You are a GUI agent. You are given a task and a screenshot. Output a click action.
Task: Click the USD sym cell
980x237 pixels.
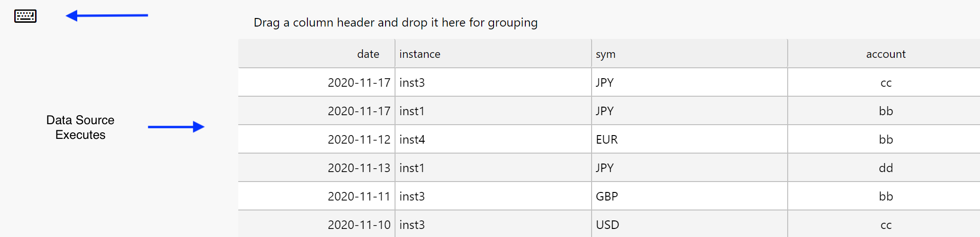pos(607,225)
